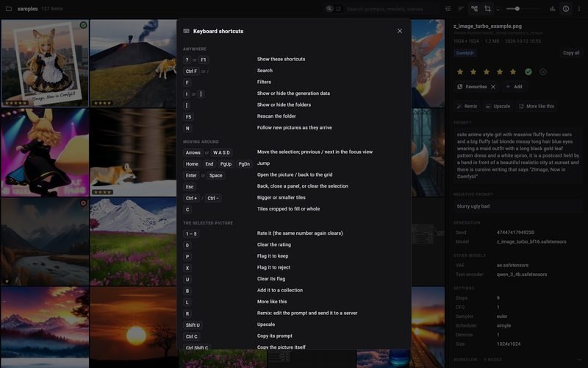Set rating to two stars in details panel
Image resolution: width=588 pixels, height=368 pixels.
[x=473, y=71]
